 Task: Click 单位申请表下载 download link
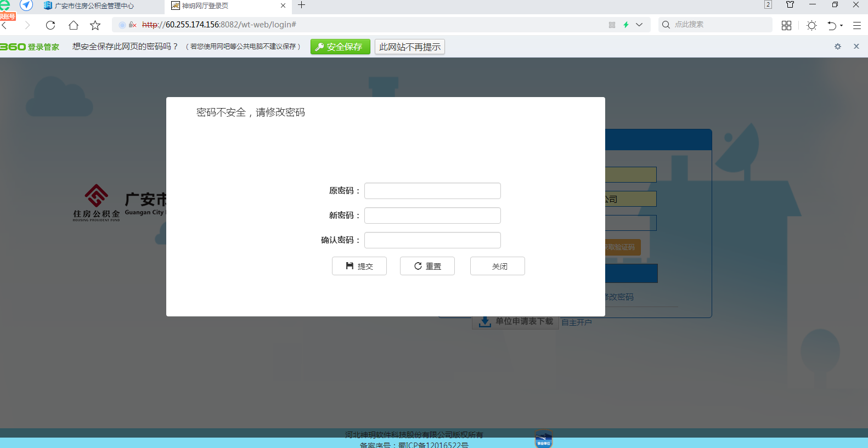click(516, 322)
